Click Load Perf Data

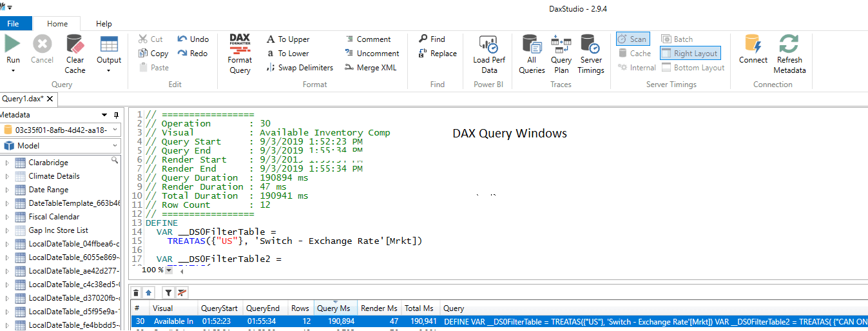click(x=489, y=54)
